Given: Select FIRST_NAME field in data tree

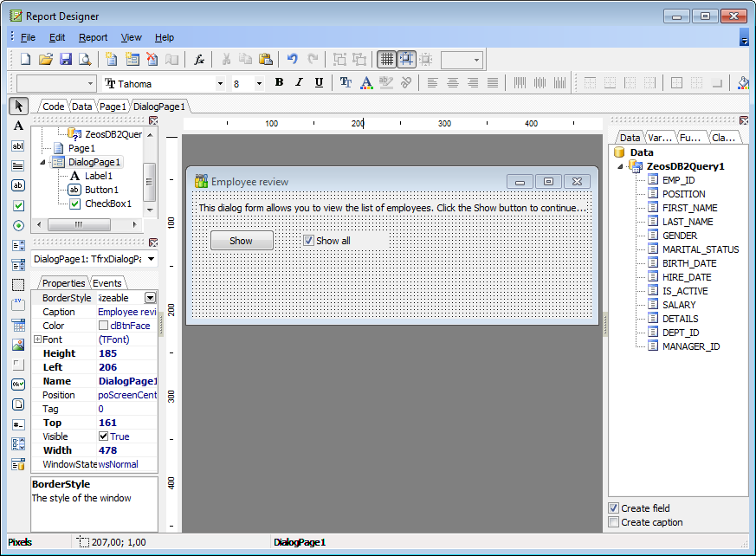Looking at the screenshot, I should (689, 208).
